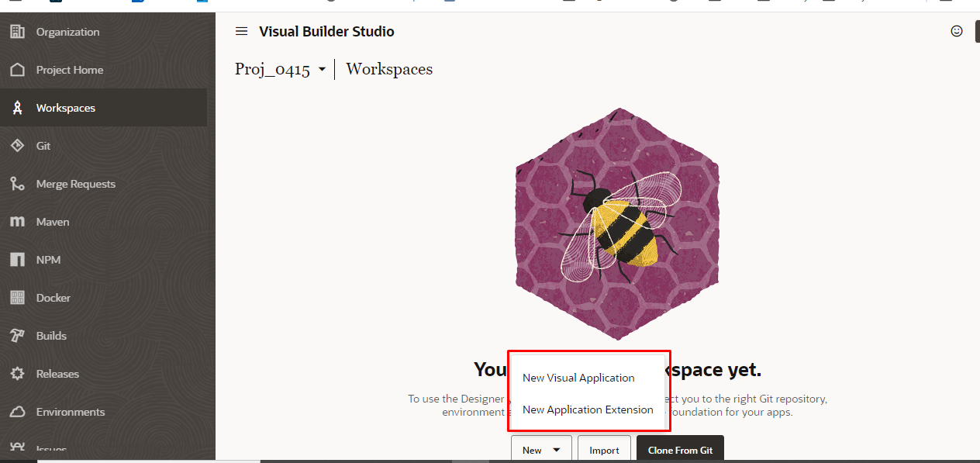Select the Workspaces compass icon in sidebar
Image resolution: width=980 pixels, height=463 pixels.
click(x=17, y=108)
